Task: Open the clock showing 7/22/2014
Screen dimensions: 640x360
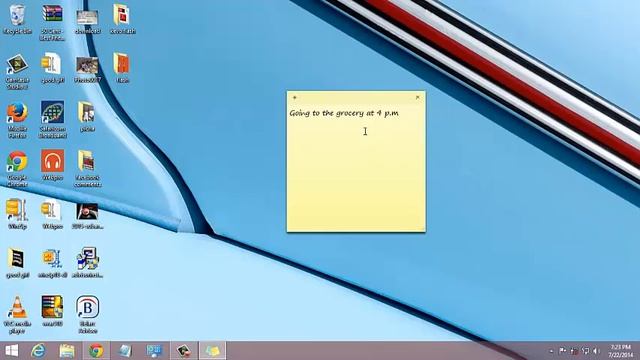Action: 621,351
